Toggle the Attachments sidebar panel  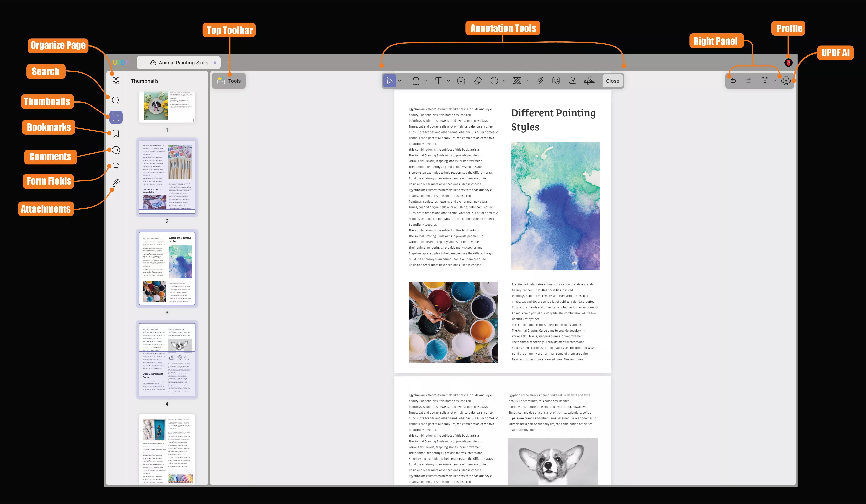116,183
